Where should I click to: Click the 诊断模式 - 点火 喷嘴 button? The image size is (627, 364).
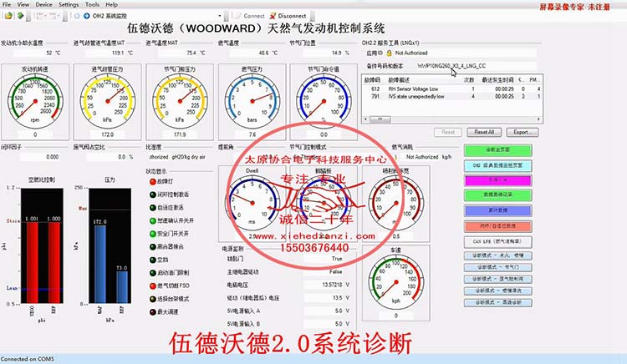[498, 255]
